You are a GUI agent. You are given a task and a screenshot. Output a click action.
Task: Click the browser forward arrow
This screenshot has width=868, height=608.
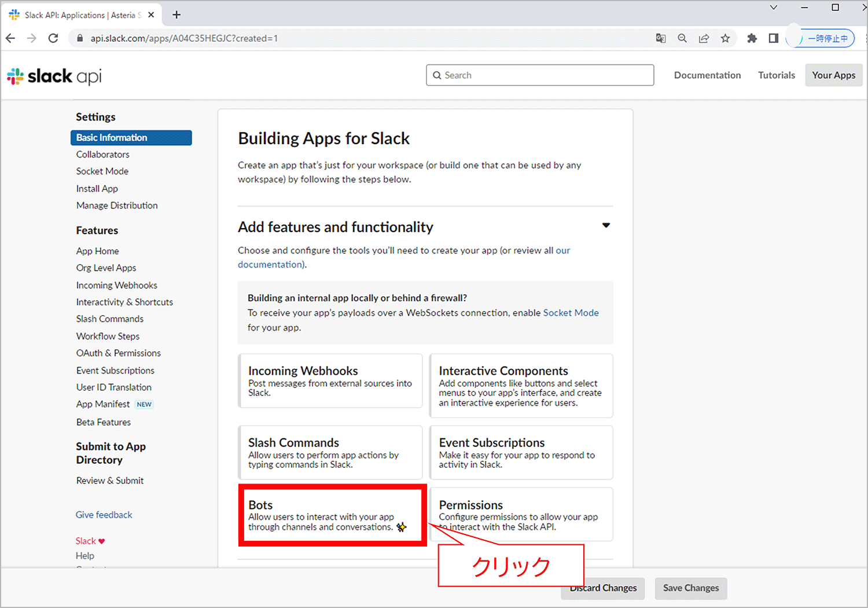(x=32, y=38)
